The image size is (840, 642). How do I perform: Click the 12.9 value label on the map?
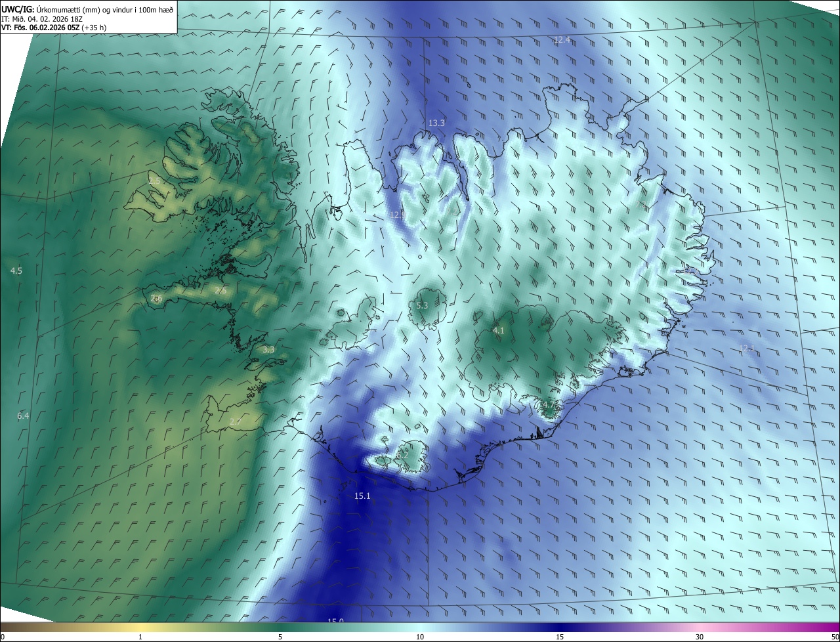point(398,215)
